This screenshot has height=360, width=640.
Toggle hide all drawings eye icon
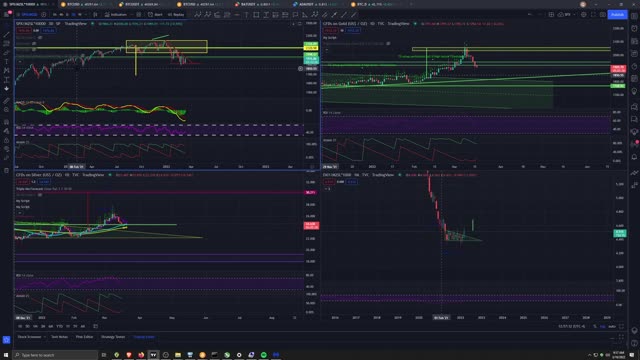click(x=6, y=149)
